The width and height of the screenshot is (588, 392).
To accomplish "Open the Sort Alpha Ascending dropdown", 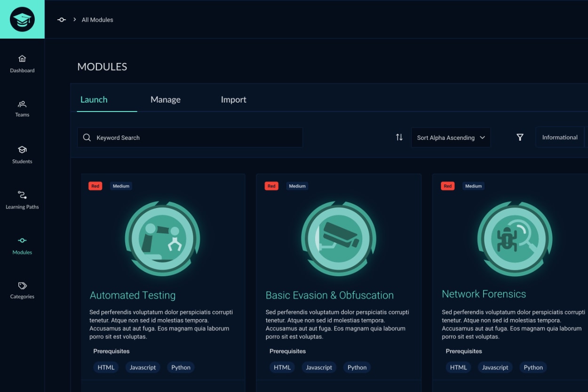I will click(451, 137).
